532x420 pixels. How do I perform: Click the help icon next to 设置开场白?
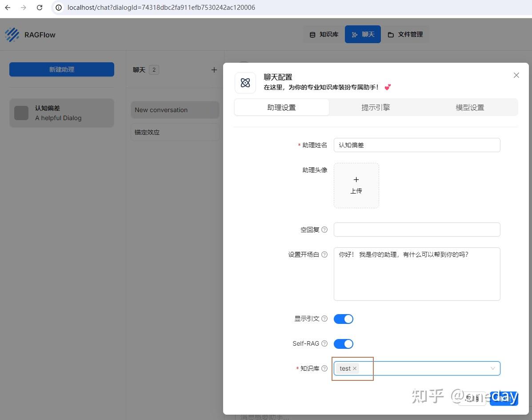[324, 254]
